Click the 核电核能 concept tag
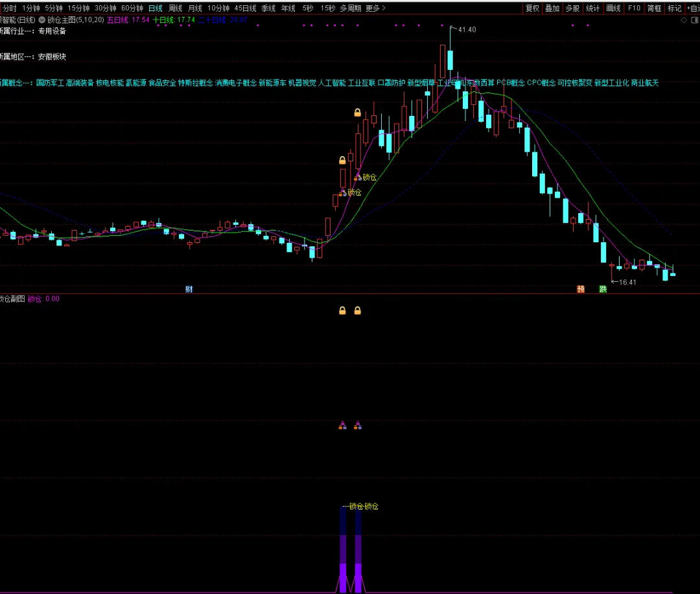Image resolution: width=700 pixels, height=594 pixels. click(x=110, y=82)
